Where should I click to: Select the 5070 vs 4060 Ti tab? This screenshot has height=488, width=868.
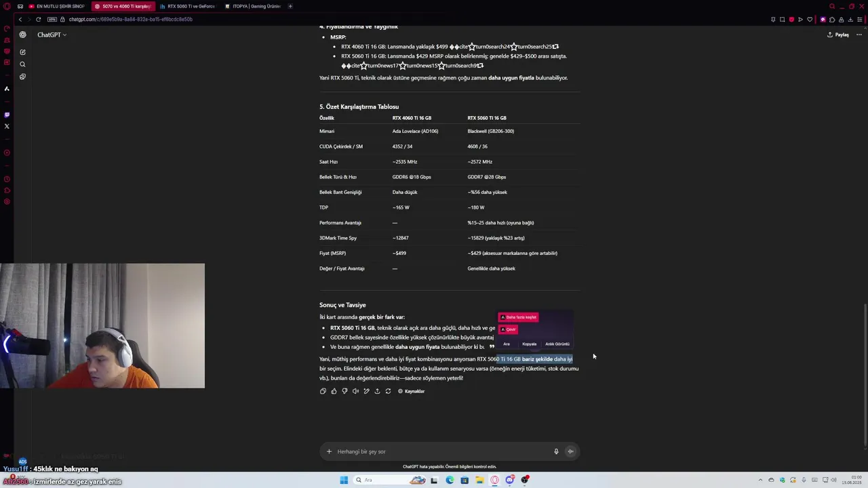[x=123, y=6]
